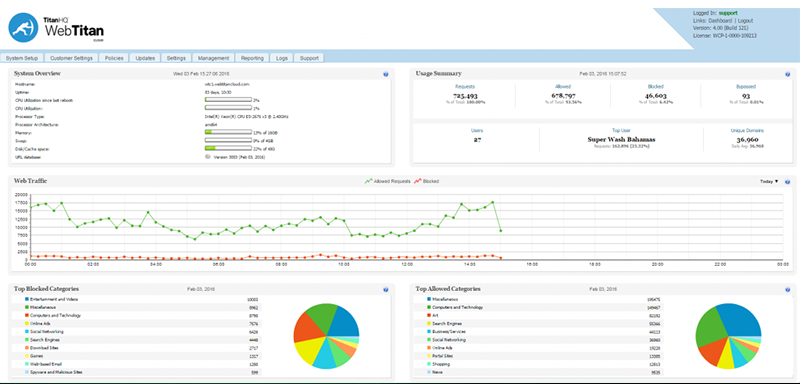Open the Today time range dropdown
The height and width of the screenshot is (384, 800).
coord(769,182)
